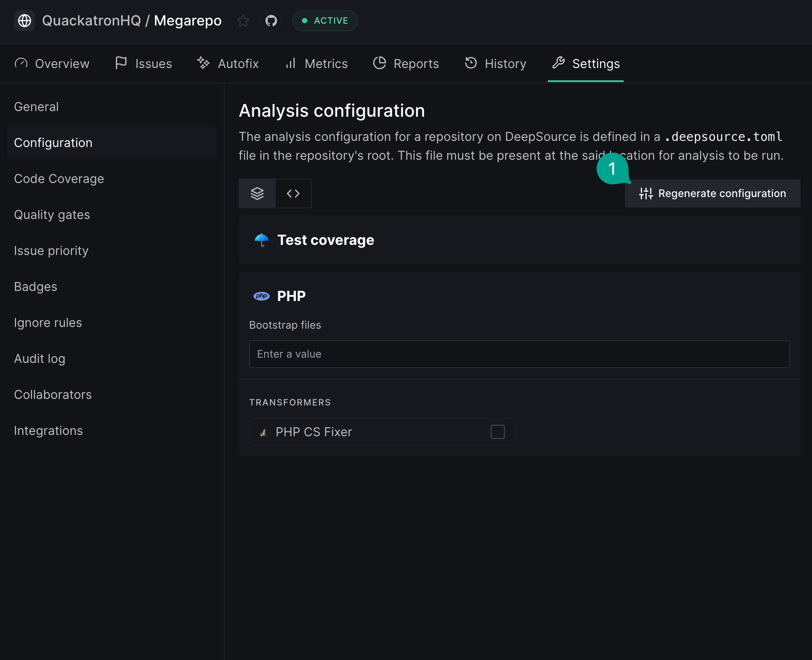The image size is (812, 660).
Task: Open the Ignore rules section
Action: (48, 323)
